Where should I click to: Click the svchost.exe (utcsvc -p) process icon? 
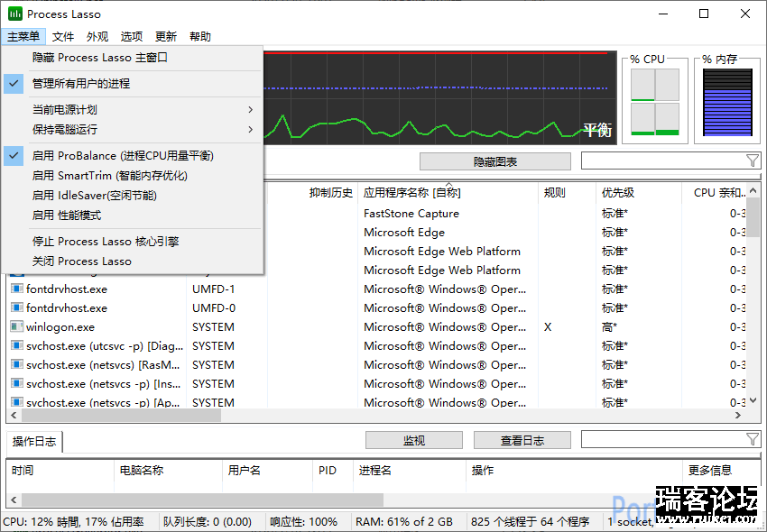pos(17,345)
